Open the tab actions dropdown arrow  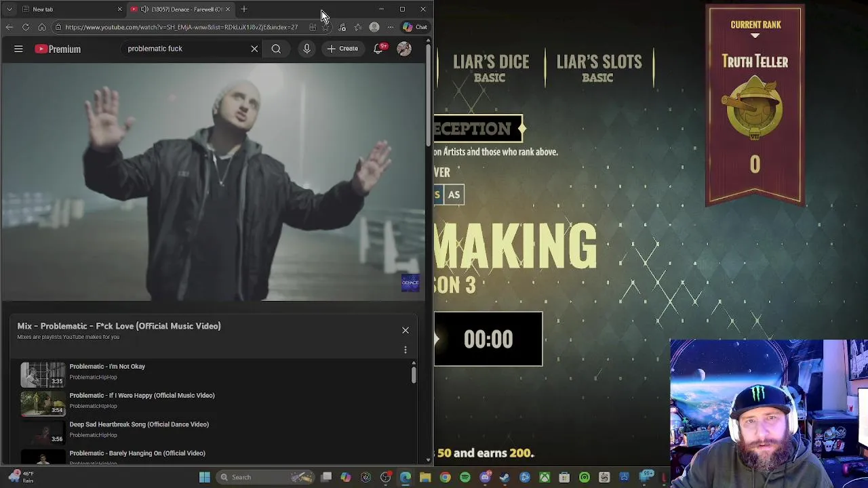point(9,9)
